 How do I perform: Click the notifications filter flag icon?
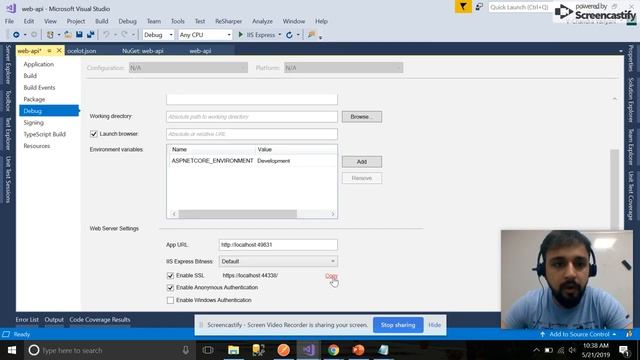(x=463, y=7)
